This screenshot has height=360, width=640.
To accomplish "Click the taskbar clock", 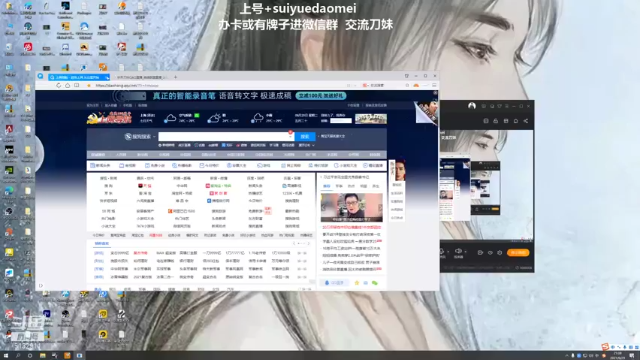I will coord(618,356).
